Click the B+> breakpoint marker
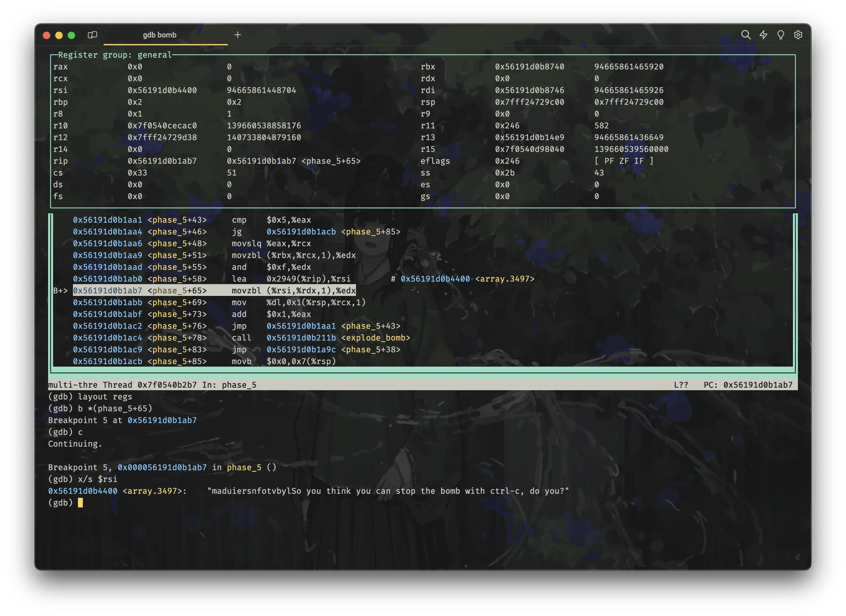This screenshot has width=846, height=616. point(61,291)
